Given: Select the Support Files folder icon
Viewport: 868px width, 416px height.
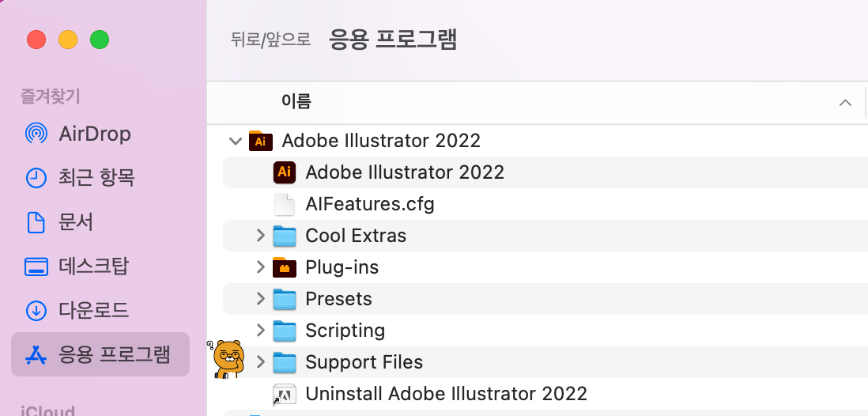Looking at the screenshot, I should pyautogui.click(x=285, y=362).
